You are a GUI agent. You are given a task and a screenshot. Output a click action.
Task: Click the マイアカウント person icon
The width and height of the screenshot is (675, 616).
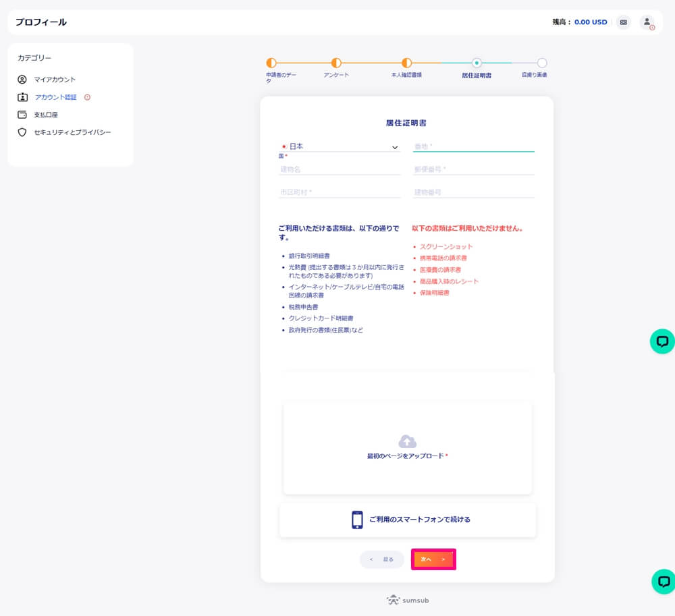click(x=22, y=80)
